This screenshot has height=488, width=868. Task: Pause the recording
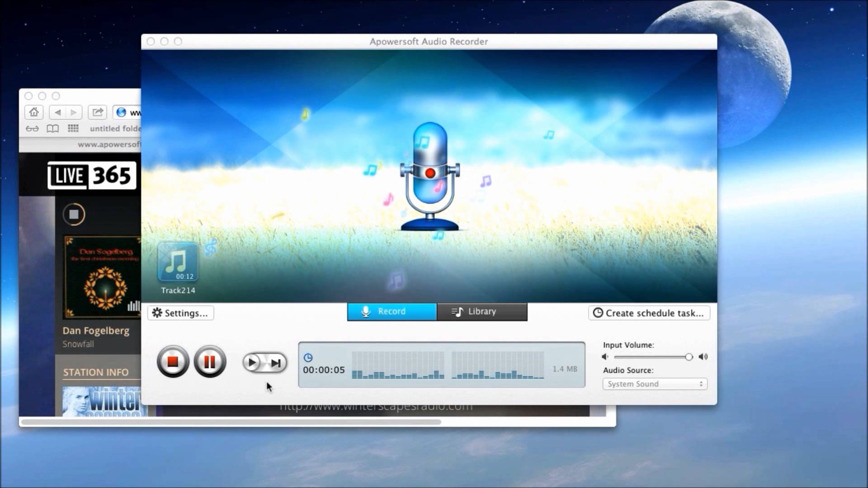(x=209, y=361)
